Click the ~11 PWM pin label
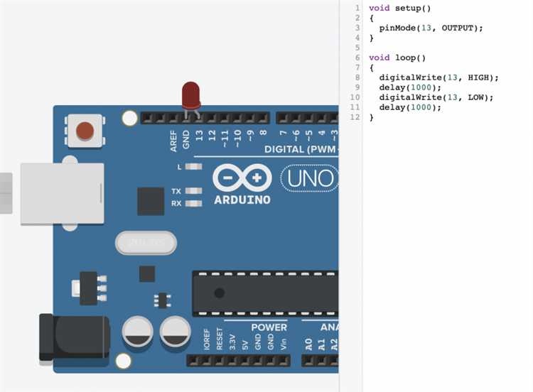This screenshot has height=392, width=533. [225, 138]
